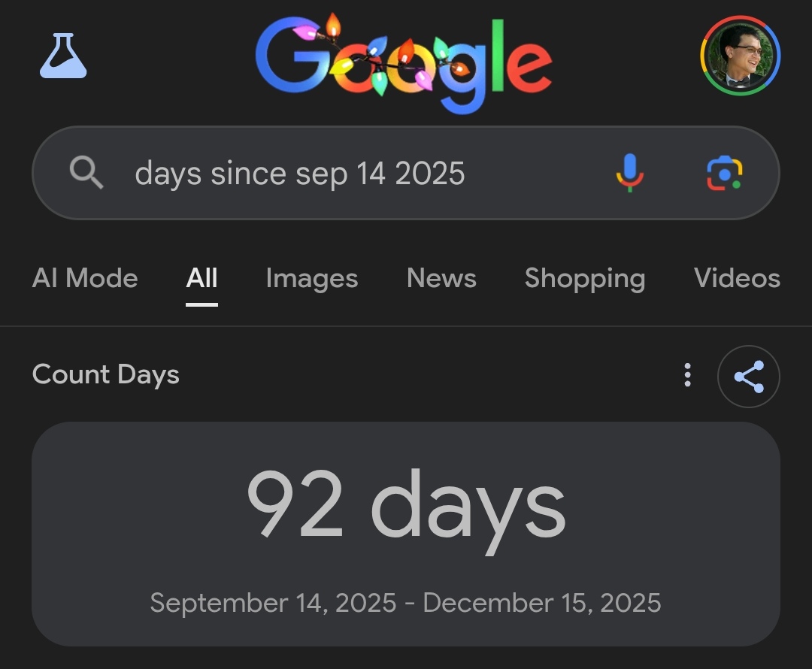
Task: Click the Count Days heading
Action: pos(106,374)
